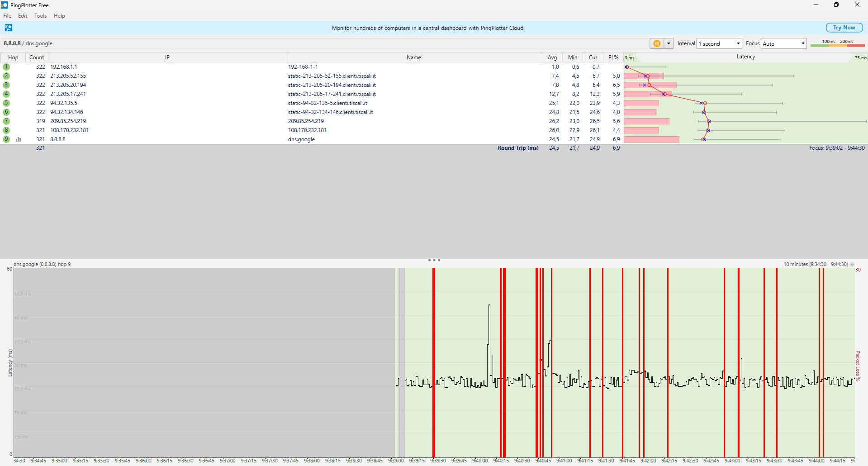Pause the trace with the orange button
Viewport: 868px width, 466px height.
657,43
